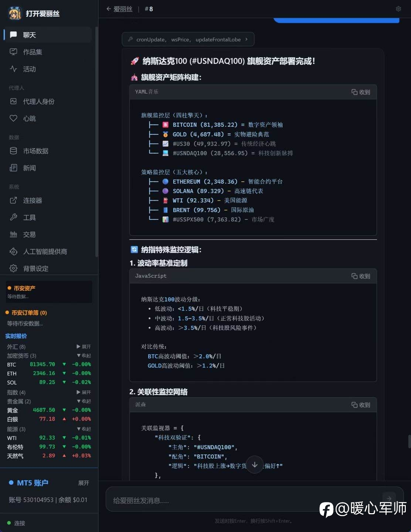Select the 黄金 quote row
Screen dimensions: 411x532
[x=49, y=410]
